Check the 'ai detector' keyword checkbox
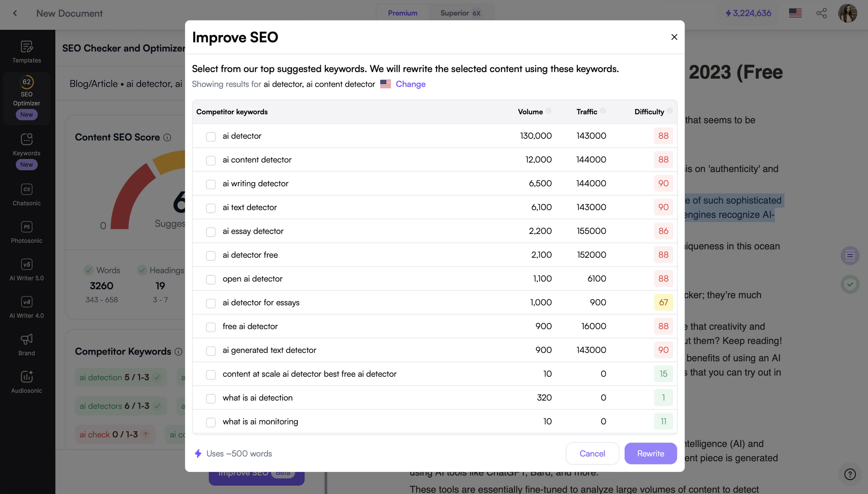This screenshot has height=494, width=868. [x=211, y=137]
